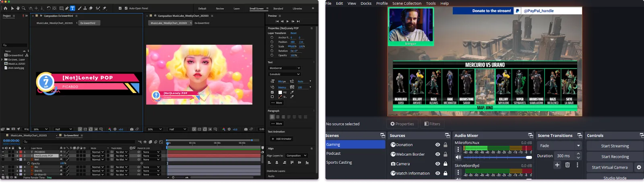Mute the Mikrofon/Aux speaker icon

coord(458,157)
